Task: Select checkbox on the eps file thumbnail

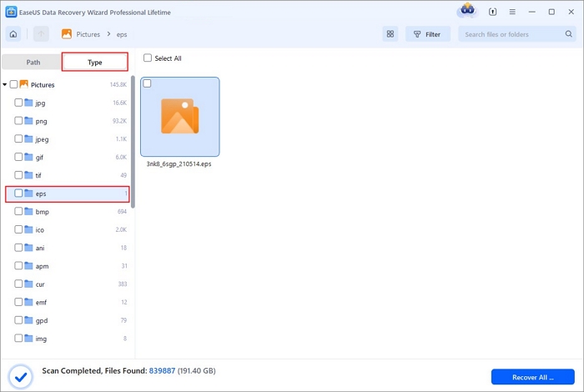Action: [x=148, y=83]
